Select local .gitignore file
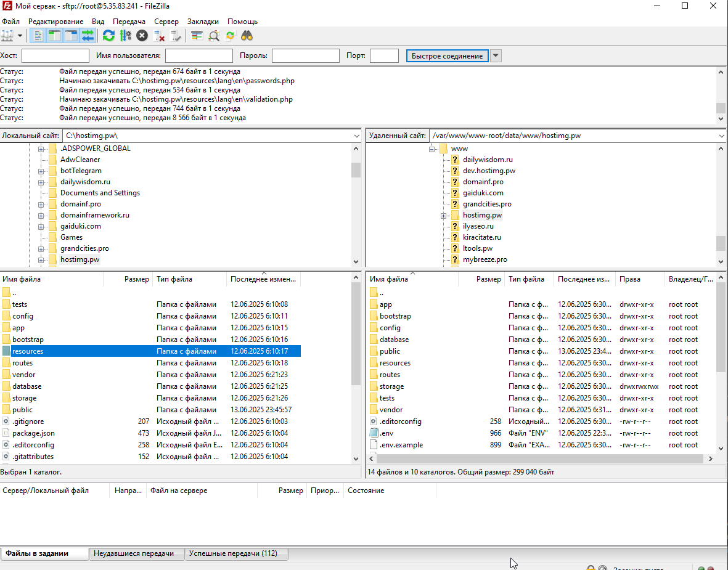Viewport: 728px width, 570px height. [x=151, y=421]
